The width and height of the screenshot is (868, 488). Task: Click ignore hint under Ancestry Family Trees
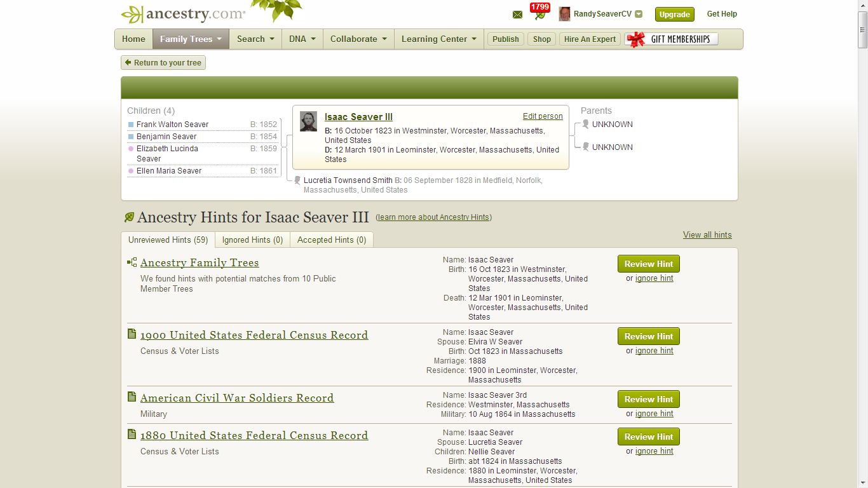pos(654,278)
